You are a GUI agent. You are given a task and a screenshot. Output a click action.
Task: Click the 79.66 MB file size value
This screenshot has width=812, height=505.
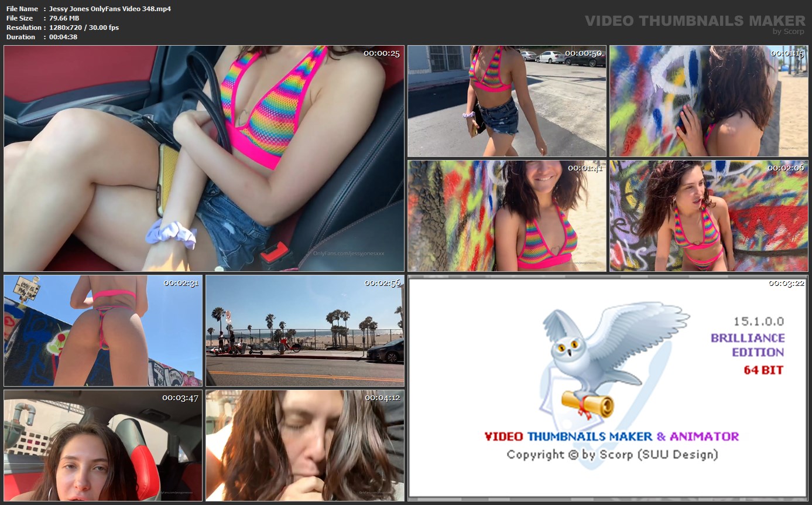(64, 18)
